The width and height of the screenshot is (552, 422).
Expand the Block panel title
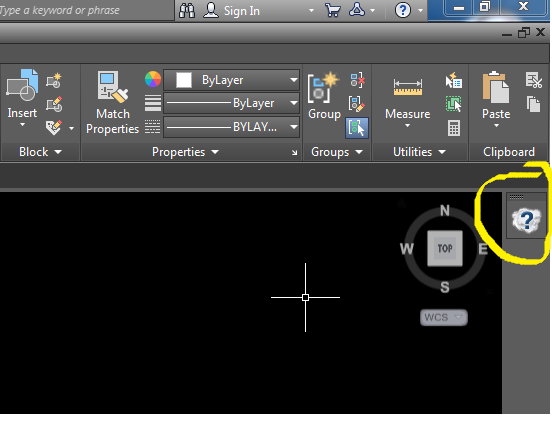click(x=40, y=152)
